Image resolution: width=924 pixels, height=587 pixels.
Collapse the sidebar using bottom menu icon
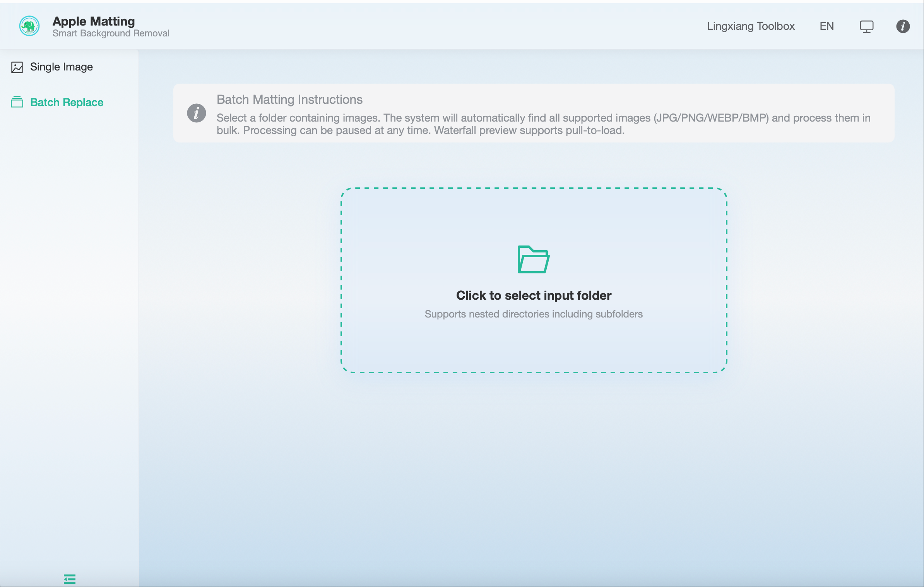click(x=70, y=579)
